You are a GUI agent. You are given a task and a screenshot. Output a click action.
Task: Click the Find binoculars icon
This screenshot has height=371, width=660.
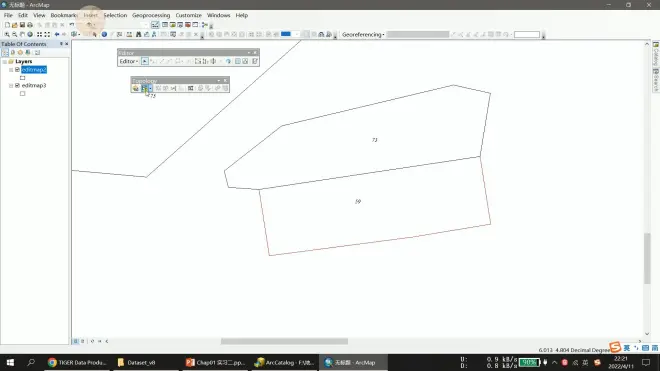138,35
